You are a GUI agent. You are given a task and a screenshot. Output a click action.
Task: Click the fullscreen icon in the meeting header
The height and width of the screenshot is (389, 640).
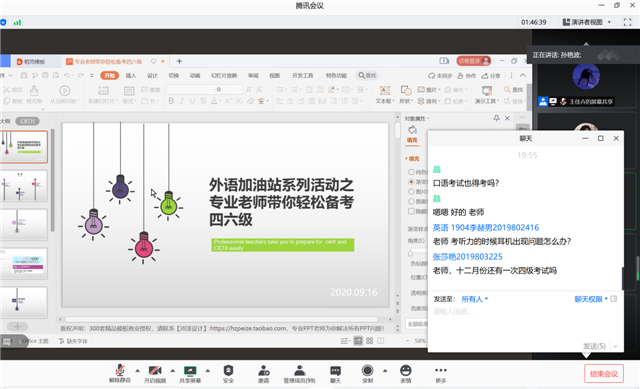click(627, 22)
